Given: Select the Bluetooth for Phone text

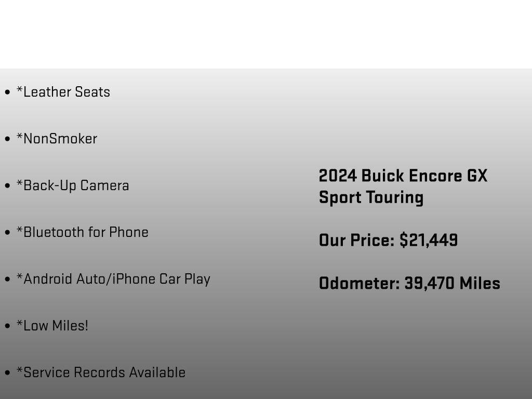Looking at the screenshot, I should pyautogui.click(x=83, y=232).
